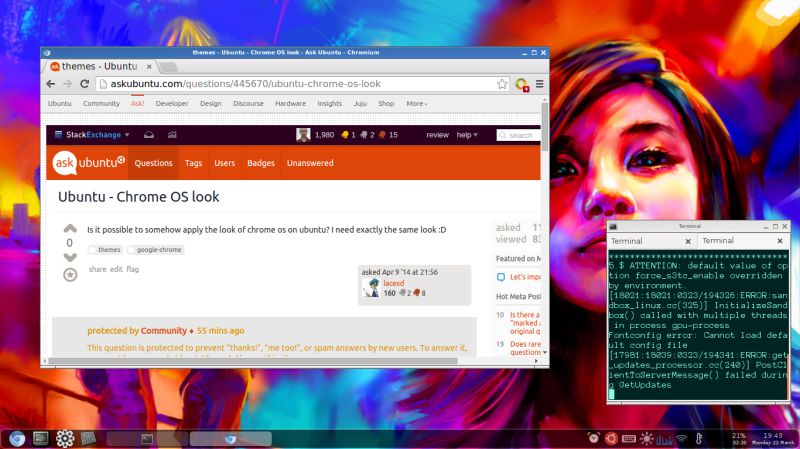Click the system monitor graph tray icon
800x449 pixels.
point(664,439)
